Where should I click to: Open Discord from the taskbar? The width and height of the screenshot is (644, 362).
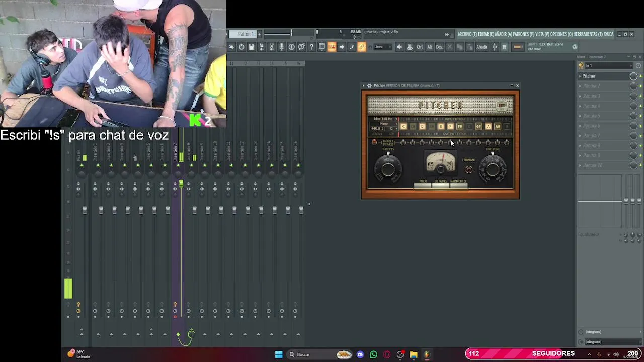click(x=360, y=354)
